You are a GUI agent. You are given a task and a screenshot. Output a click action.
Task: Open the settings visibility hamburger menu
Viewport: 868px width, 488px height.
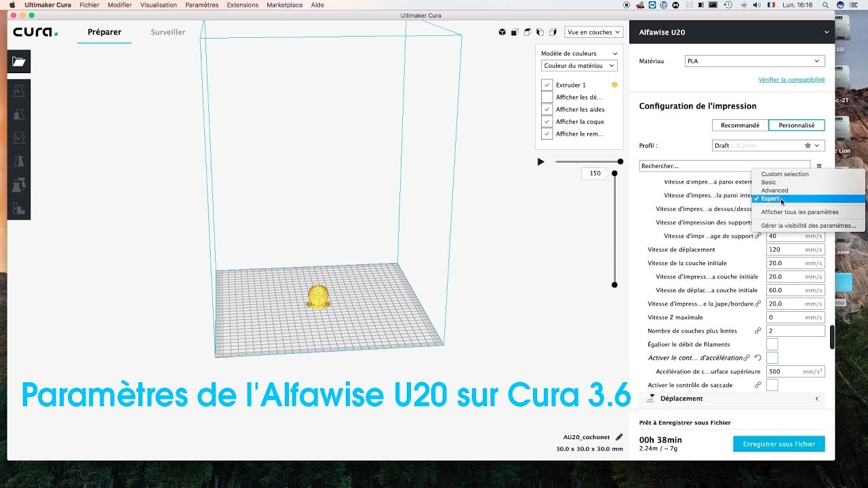[819, 165]
